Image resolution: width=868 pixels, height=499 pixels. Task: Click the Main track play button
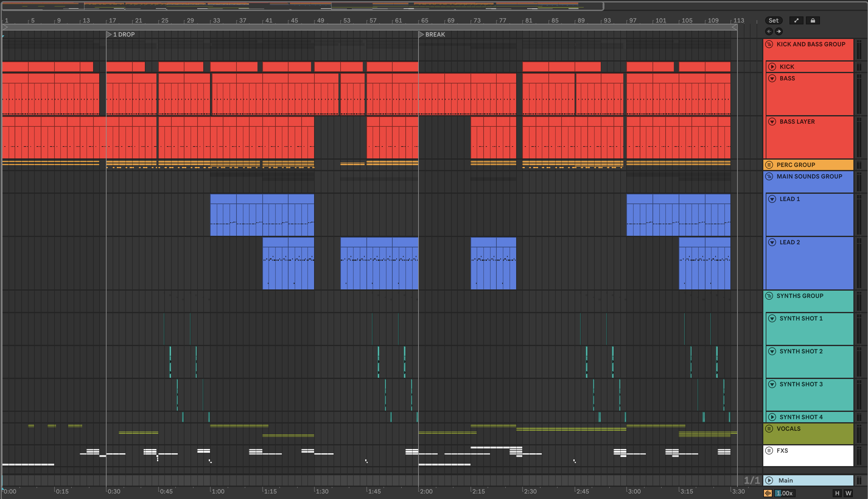click(769, 480)
